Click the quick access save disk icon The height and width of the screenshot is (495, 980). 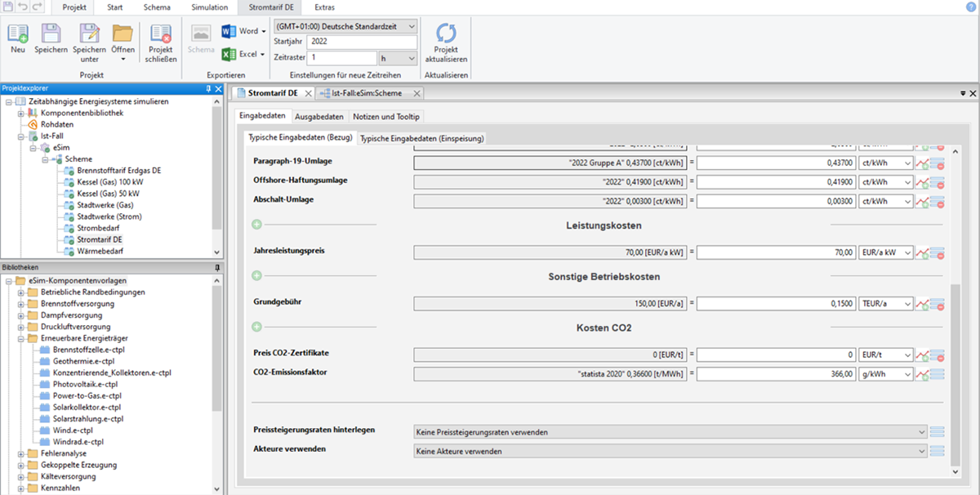coord(8,7)
